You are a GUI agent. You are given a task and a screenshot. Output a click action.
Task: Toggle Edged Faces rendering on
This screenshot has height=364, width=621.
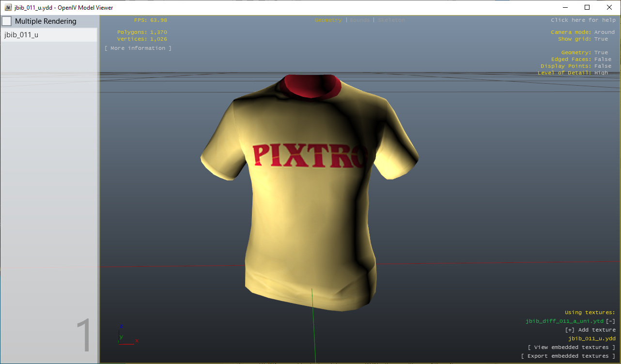pyautogui.click(x=603, y=59)
